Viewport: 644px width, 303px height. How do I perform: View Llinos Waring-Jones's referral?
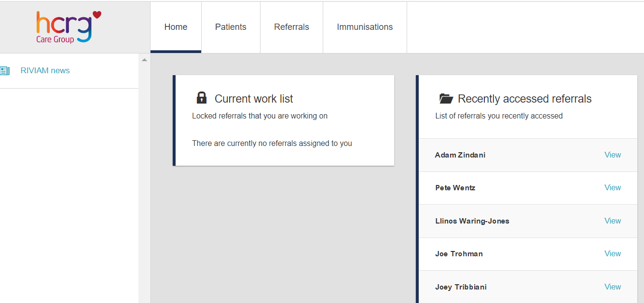pyautogui.click(x=613, y=221)
